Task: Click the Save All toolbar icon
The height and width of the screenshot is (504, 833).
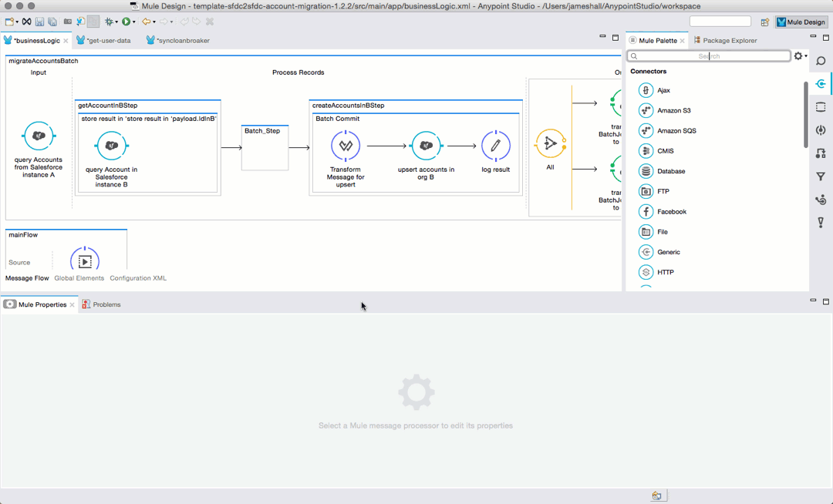Action: (52, 22)
